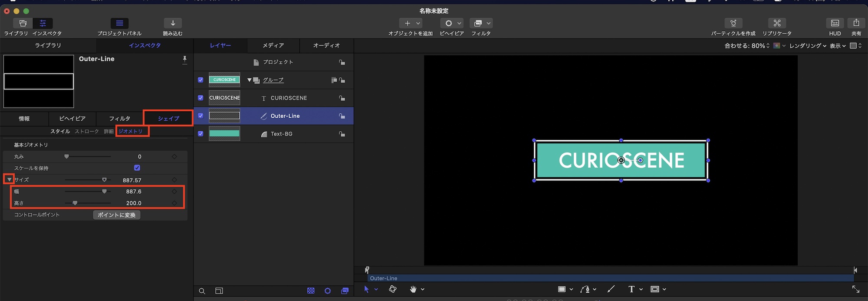Click the ポイントに変換 button
This screenshot has height=301, width=868.
click(116, 215)
